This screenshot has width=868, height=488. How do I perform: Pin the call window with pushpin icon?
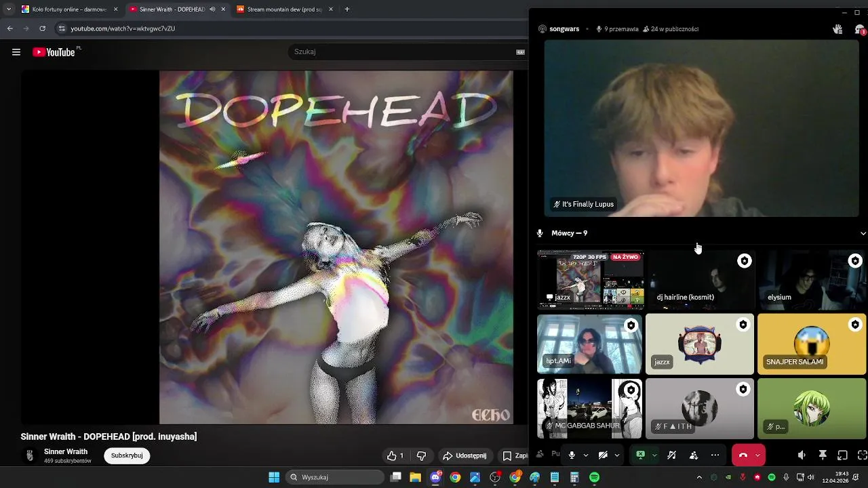(x=823, y=455)
